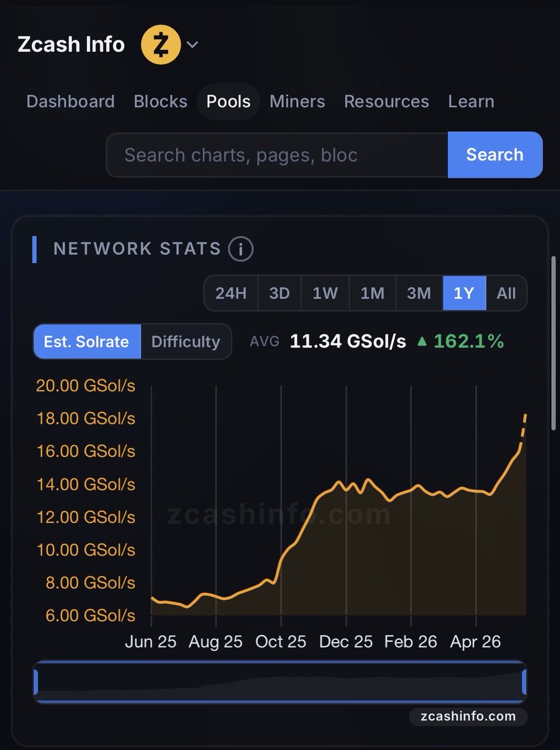Image resolution: width=560 pixels, height=750 pixels.
Task: Show All time range data
Action: point(506,293)
